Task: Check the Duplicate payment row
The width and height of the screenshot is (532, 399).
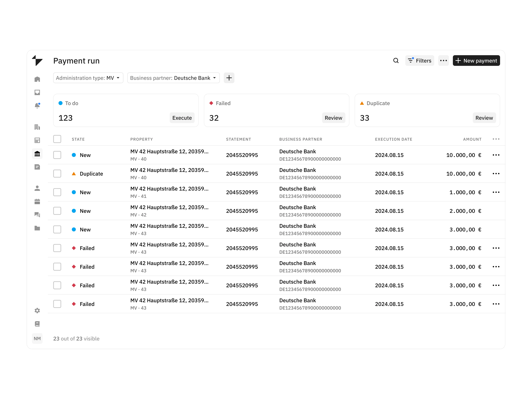Action: point(57,174)
